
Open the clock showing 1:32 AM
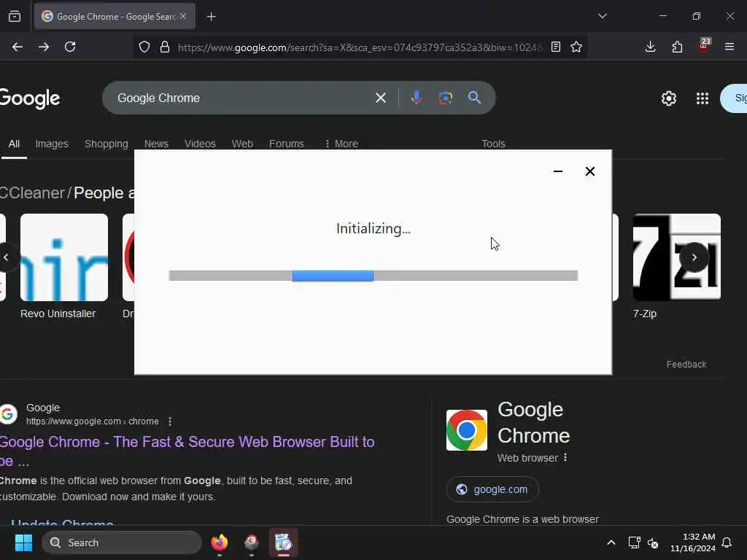(x=693, y=542)
